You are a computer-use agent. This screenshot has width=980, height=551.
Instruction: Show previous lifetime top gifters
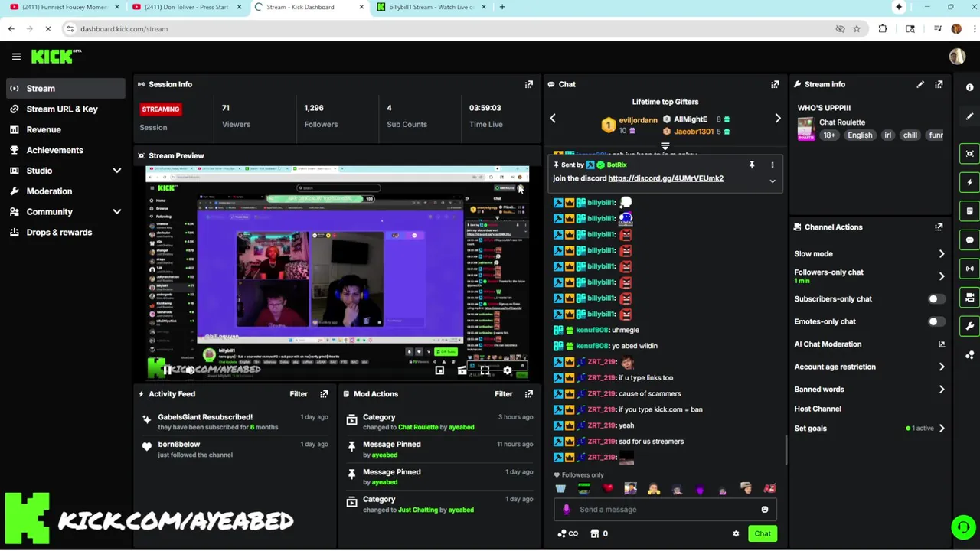(x=553, y=119)
